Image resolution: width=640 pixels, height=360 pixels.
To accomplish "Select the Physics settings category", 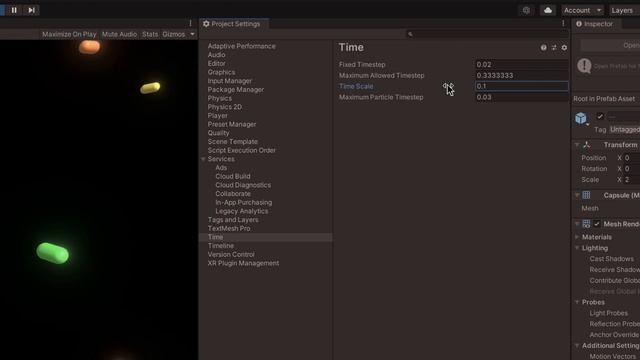I will coord(220,98).
